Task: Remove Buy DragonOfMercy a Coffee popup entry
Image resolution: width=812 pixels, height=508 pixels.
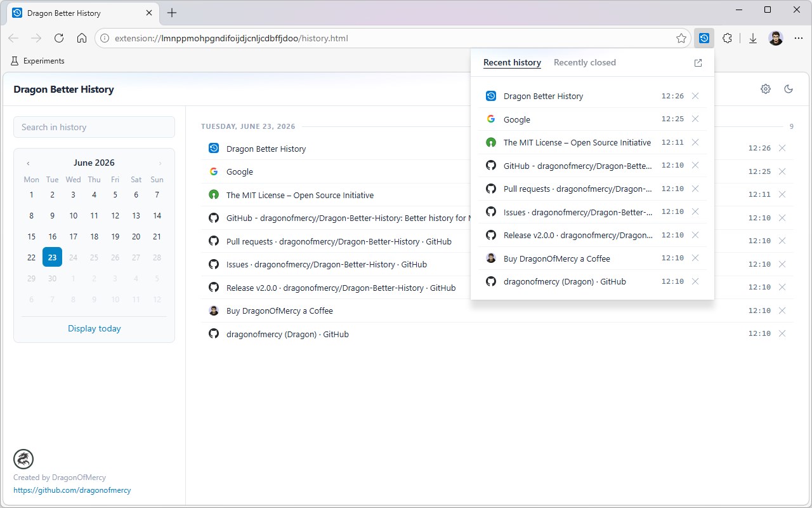Action: pos(695,258)
